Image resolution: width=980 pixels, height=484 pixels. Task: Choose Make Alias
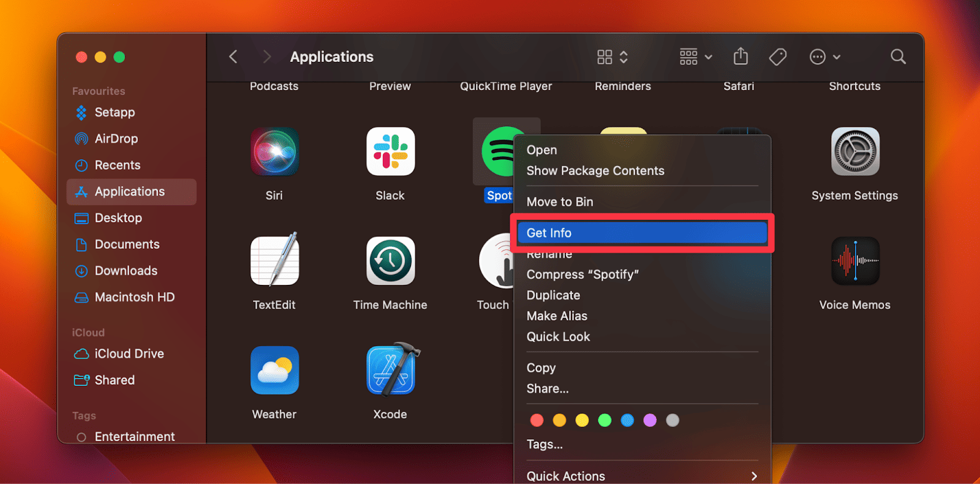point(642,316)
